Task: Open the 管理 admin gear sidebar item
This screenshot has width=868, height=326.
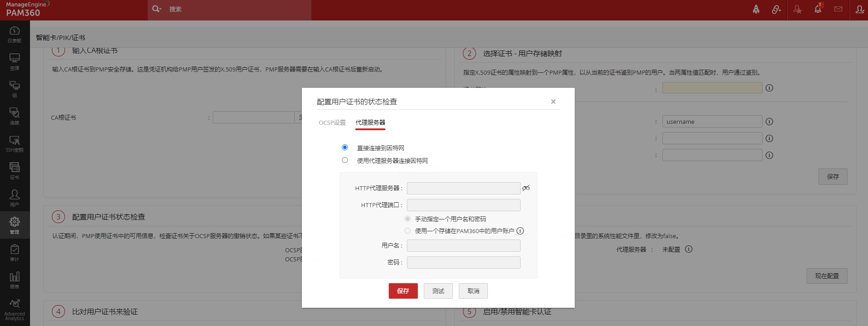Action: point(15,225)
